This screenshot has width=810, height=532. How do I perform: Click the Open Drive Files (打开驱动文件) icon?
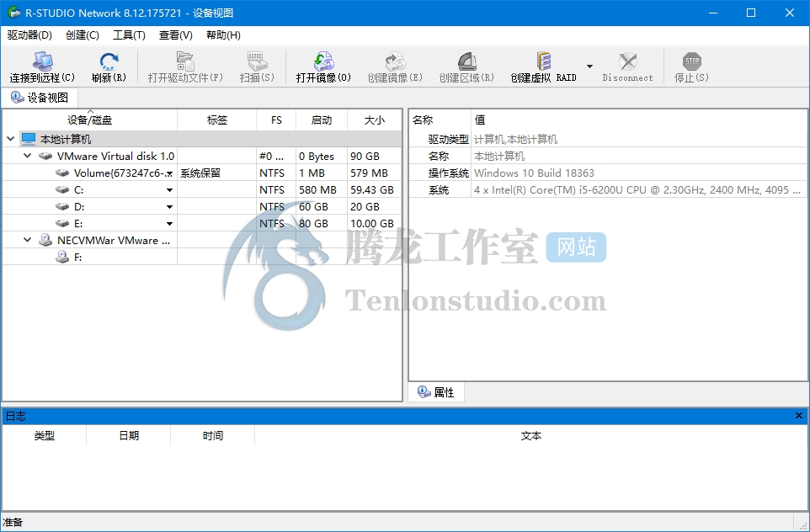(185, 61)
